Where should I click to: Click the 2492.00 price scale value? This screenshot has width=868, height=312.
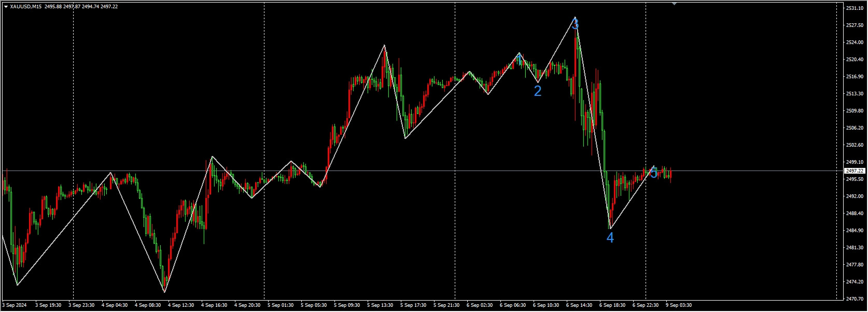tap(855, 196)
